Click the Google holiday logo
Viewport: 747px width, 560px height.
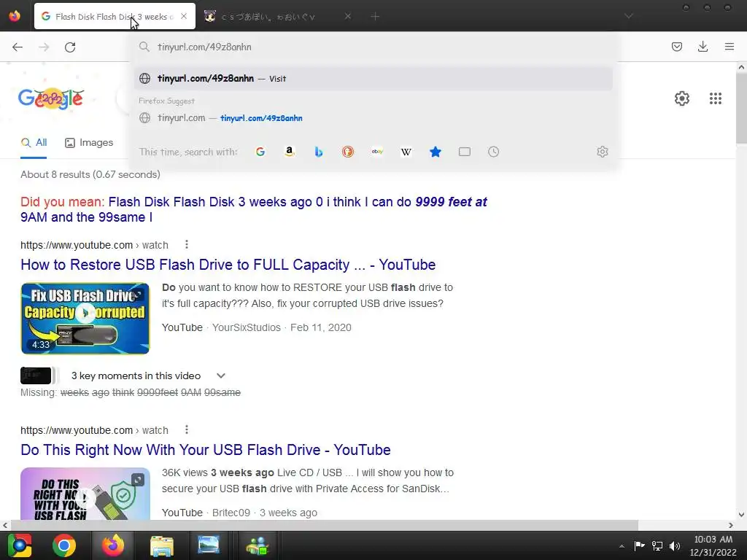51,98
